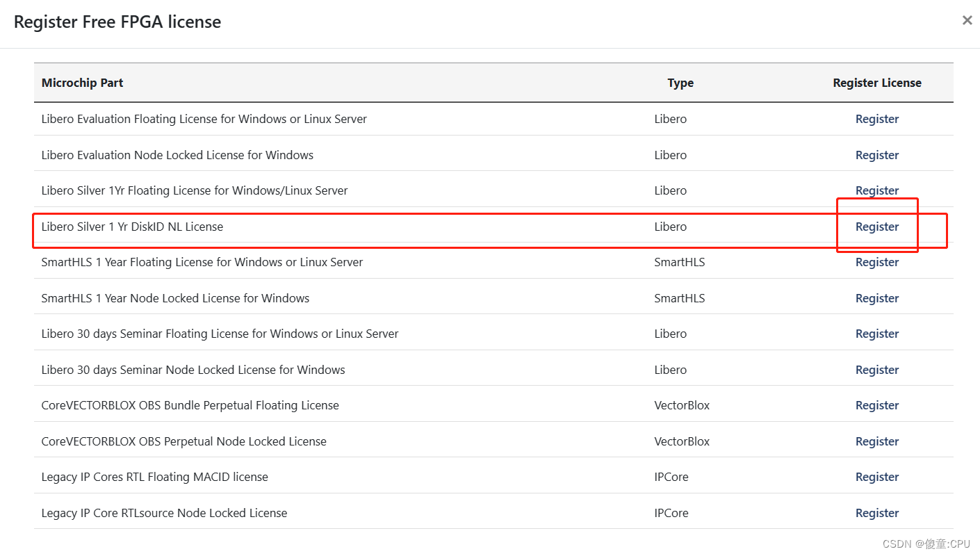Select the text Libero 30 days Seminar Floating License
This screenshot has width=980, height=556.
(x=220, y=334)
